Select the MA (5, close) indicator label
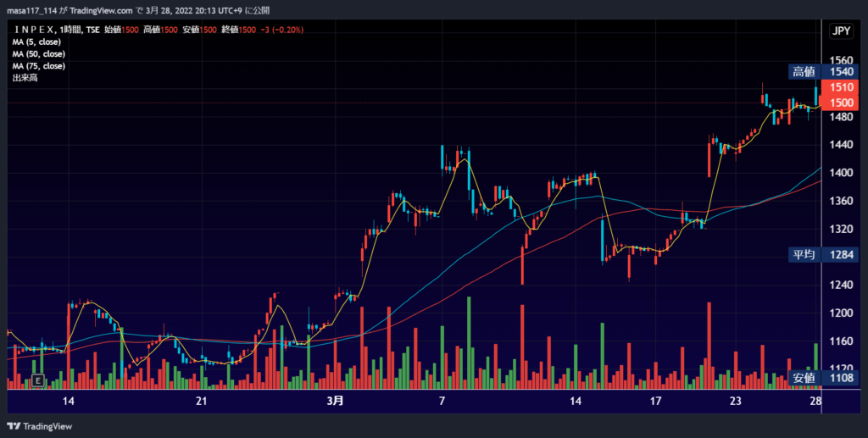The image size is (868, 438). pos(36,42)
